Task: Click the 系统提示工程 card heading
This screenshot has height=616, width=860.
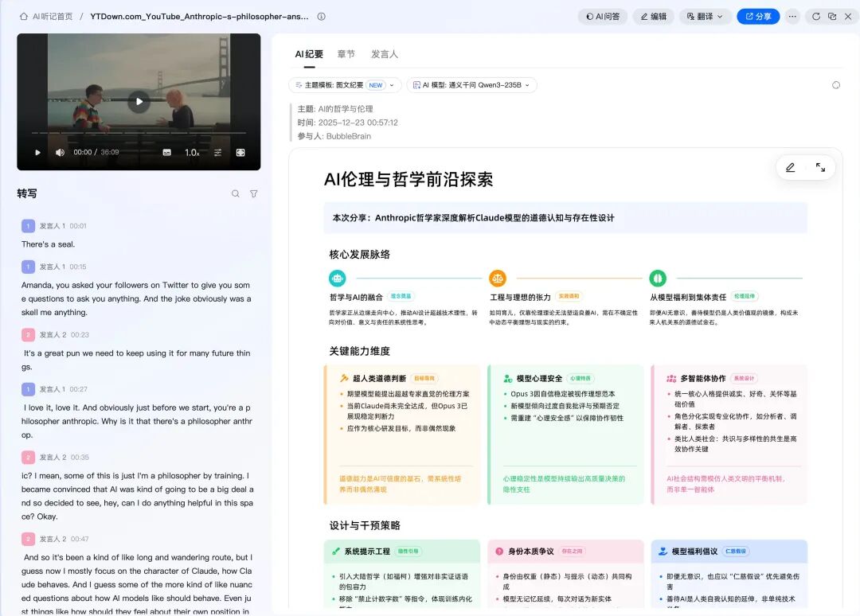Action: point(367,552)
